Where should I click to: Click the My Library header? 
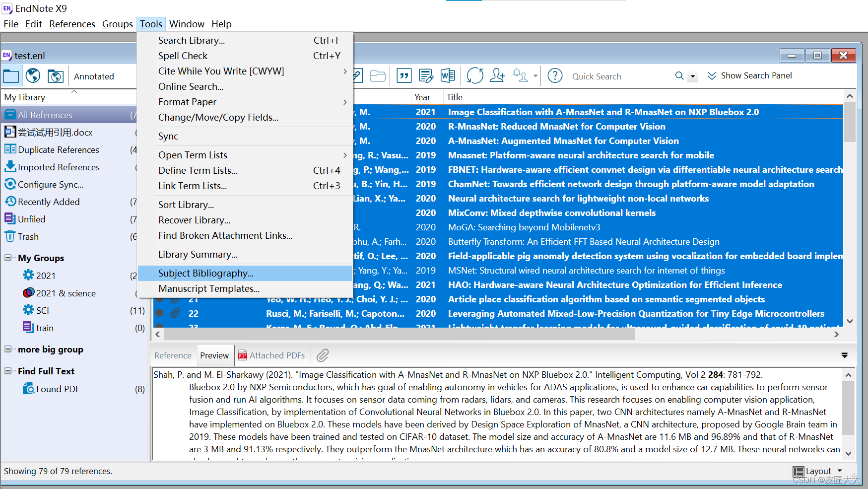(68, 97)
